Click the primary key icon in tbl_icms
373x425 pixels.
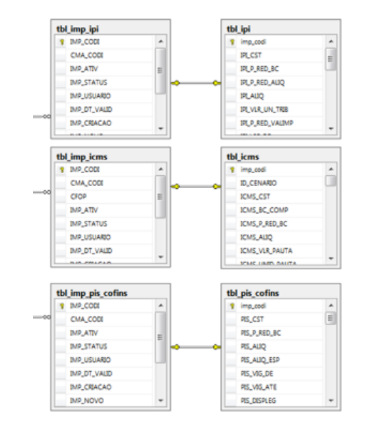click(x=232, y=170)
